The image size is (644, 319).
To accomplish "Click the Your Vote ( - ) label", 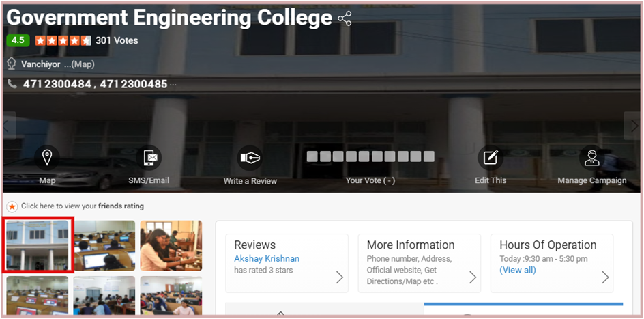I will click(370, 180).
